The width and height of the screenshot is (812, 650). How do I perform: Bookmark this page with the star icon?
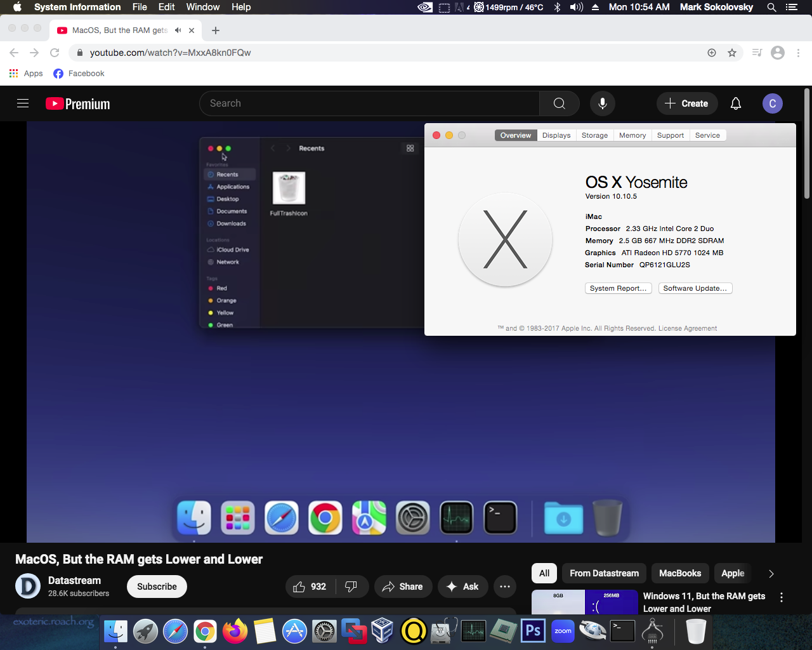coord(732,53)
